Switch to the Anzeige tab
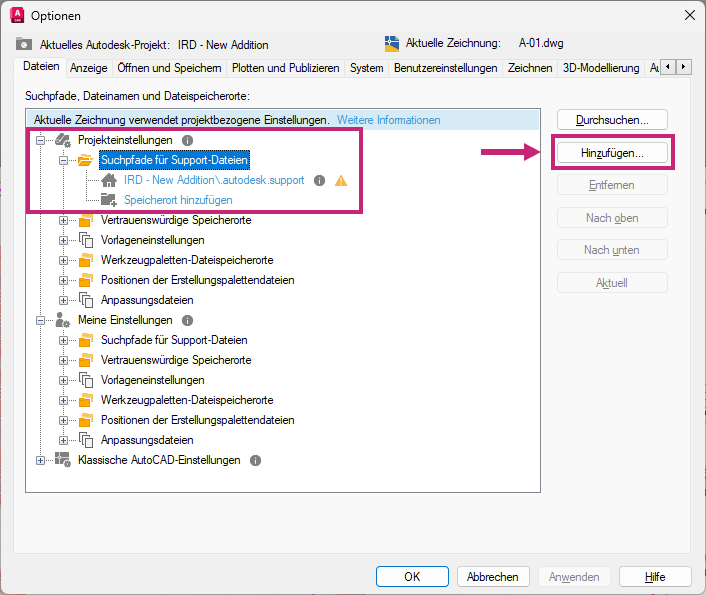Screen dimensions: 706x595 pyautogui.click(x=89, y=68)
